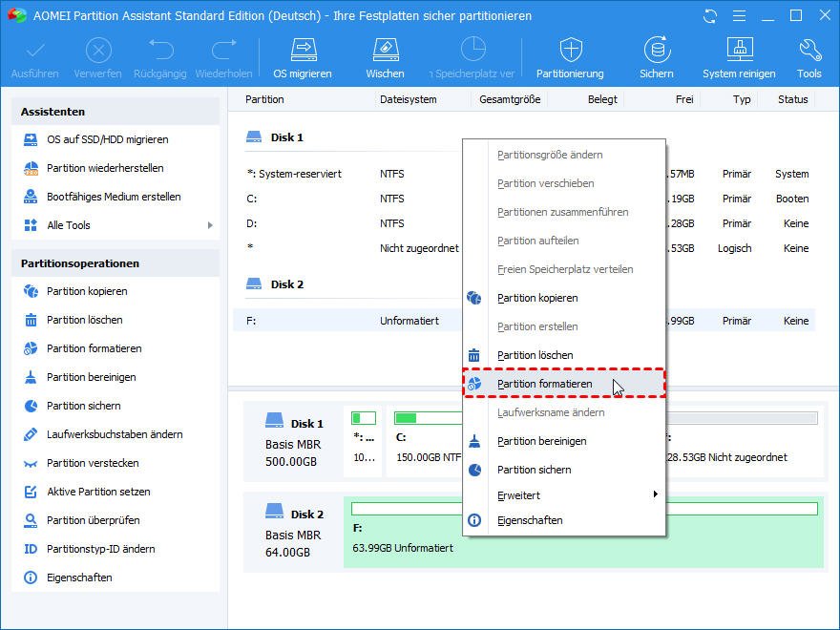Click the Wiederholen redo icon
The image size is (840, 630).
coord(224,50)
